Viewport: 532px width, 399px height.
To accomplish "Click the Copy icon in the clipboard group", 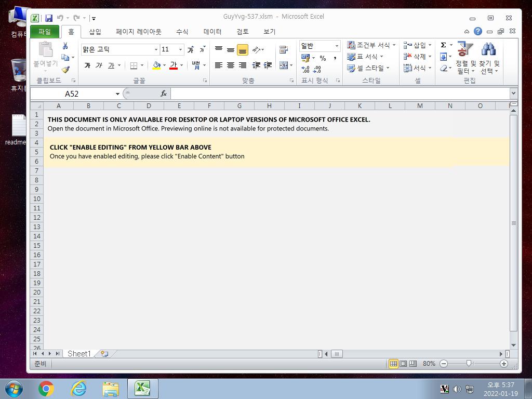I will [65, 57].
